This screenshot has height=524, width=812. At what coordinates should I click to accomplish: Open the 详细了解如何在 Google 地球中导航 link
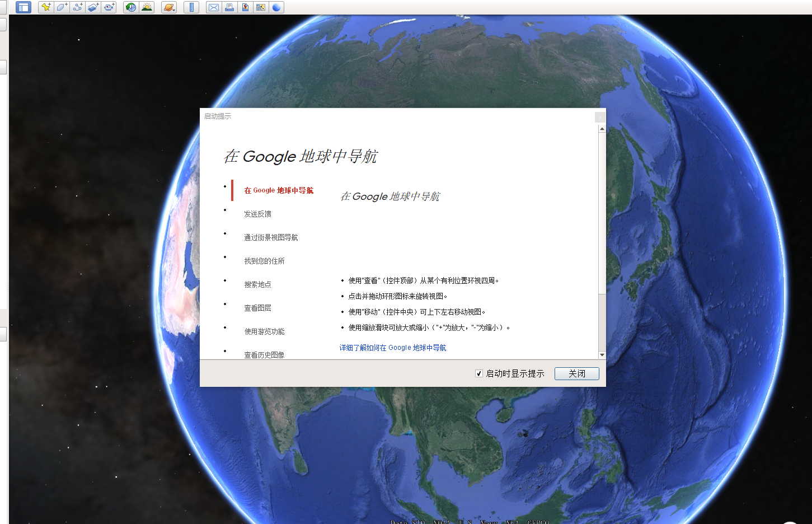[x=393, y=348]
